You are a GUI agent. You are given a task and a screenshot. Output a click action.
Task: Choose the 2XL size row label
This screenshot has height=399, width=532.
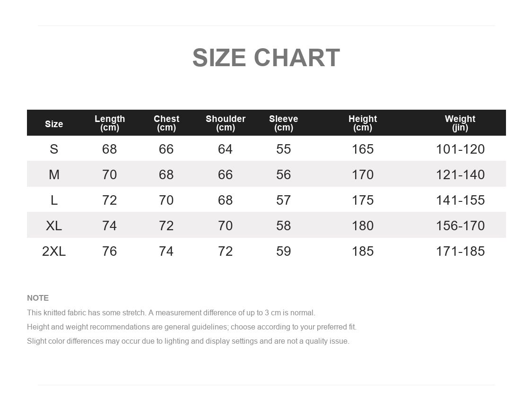point(54,251)
